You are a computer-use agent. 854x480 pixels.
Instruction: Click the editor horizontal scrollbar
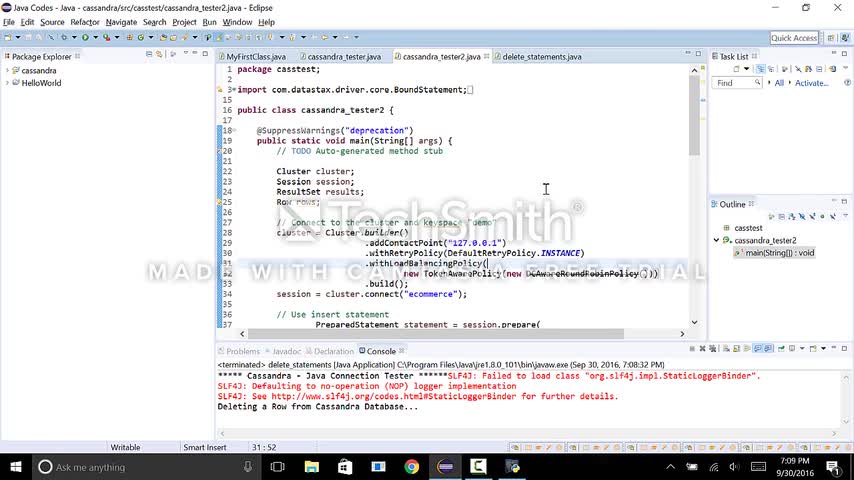(x=436, y=333)
